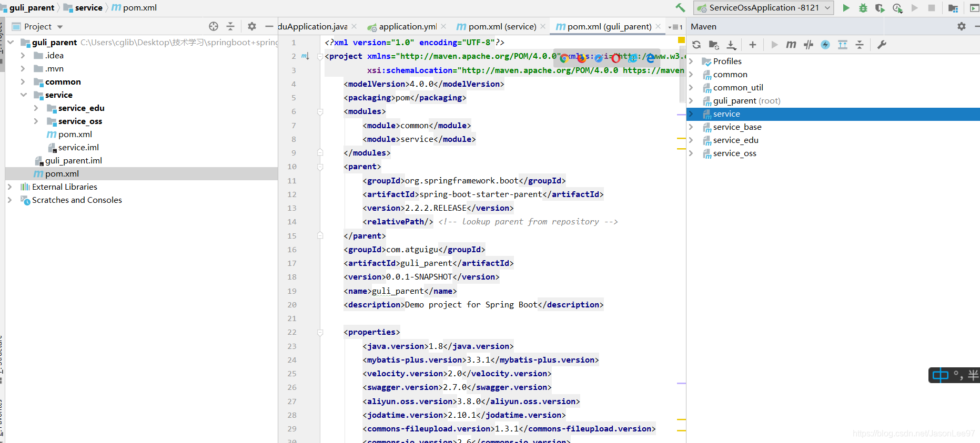The image size is (980, 443).
Task: Open guli_parent.iml in Project tree
Action: pyautogui.click(x=74, y=160)
